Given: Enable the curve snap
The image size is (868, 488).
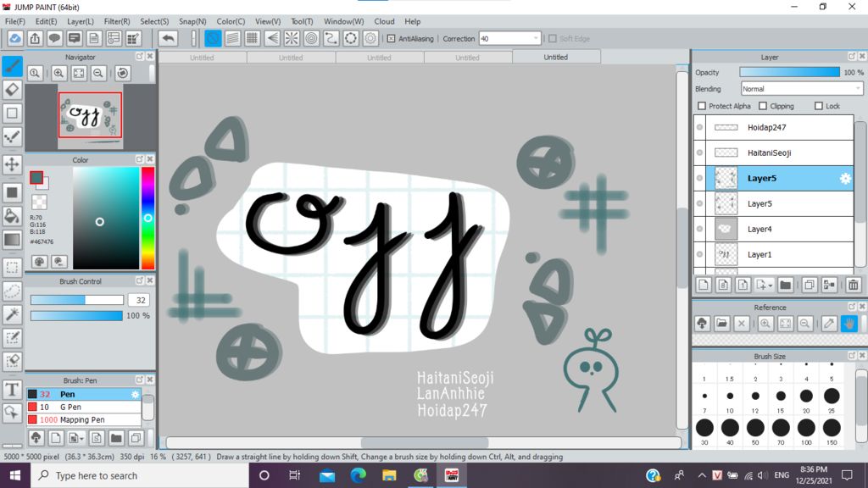Looking at the screenshot, I should 331,38.
